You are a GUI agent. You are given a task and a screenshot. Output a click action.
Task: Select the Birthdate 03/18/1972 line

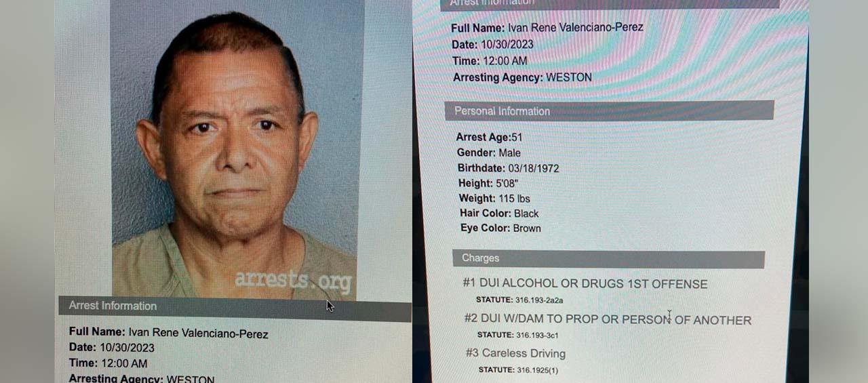click(x=509, y=168)
